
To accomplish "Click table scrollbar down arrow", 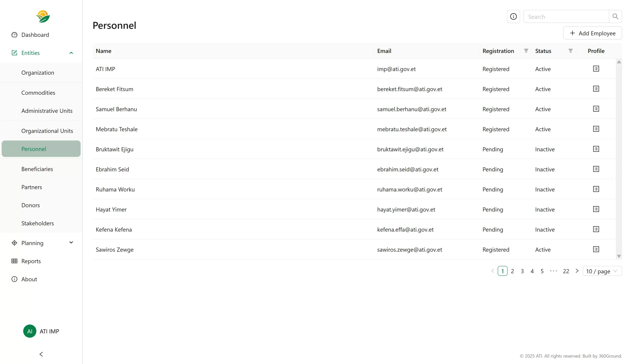I will point(618,256).
